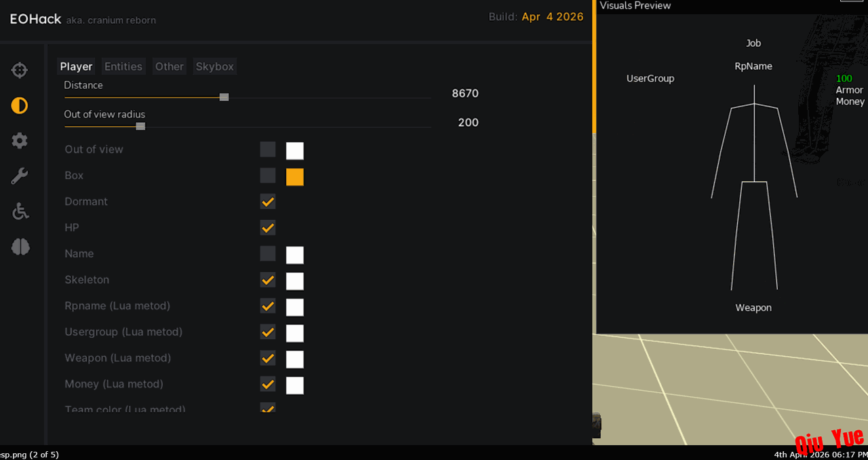Open the orange Box color swatch
This screenshot has width=868, height=460.
point(295,177)
